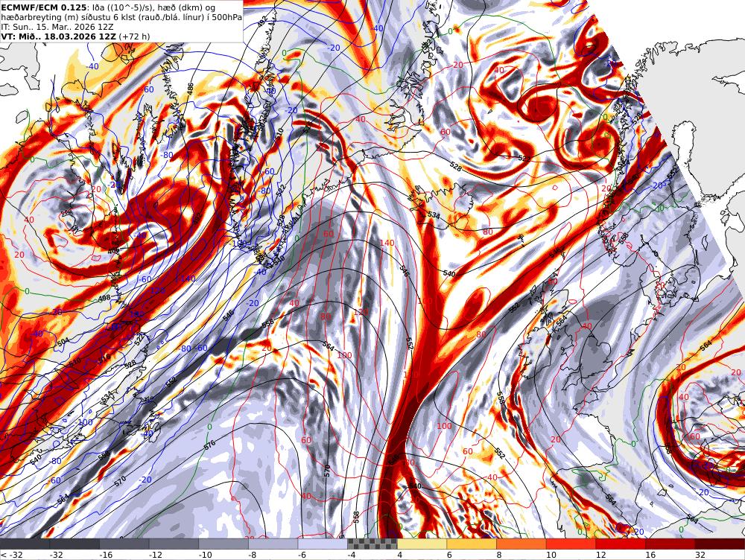This screenshot has width=745, height=560.
Task: Click the model title 'ECMWF/ECM 0.125'
Action: [44, 7]
